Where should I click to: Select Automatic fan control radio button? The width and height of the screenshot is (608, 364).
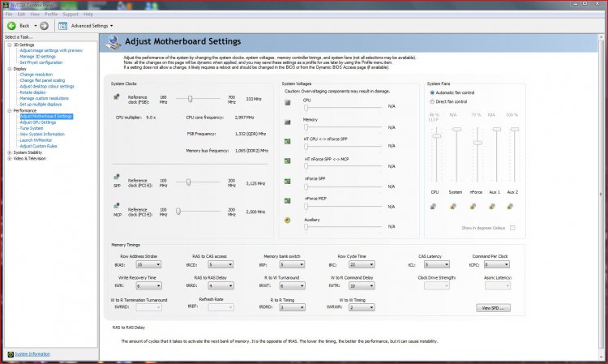(x=432, y=92)
